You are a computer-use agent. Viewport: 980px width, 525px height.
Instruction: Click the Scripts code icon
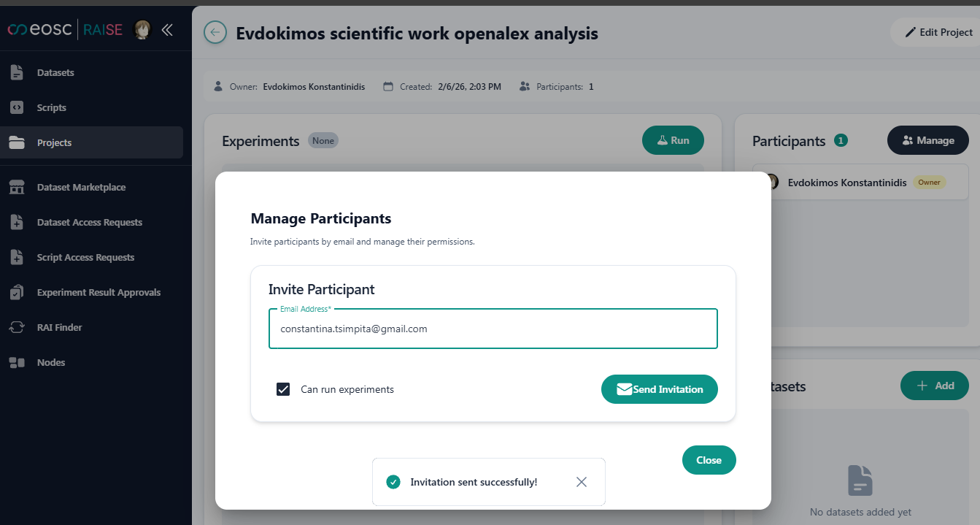click(x=17, y=107)
